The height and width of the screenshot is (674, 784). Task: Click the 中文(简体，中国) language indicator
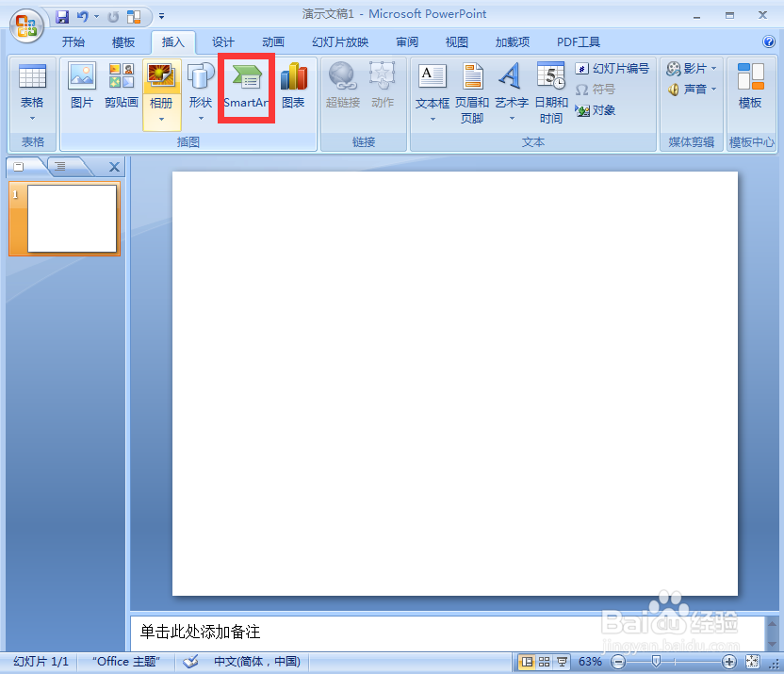[x=257, y=662]
